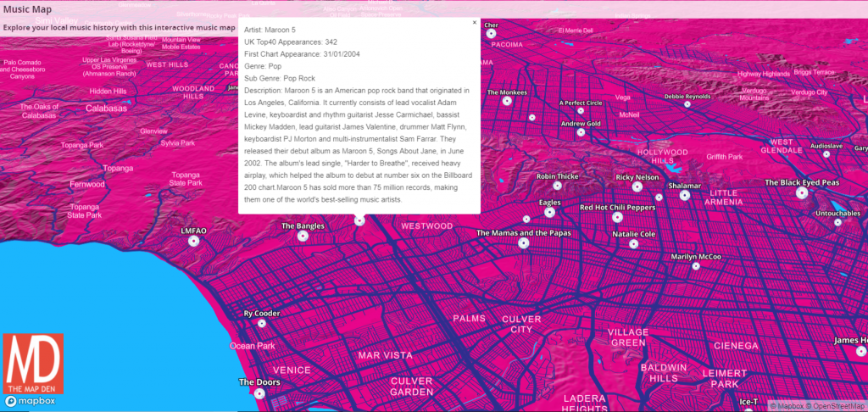Close the Maroon 5 info popup
Viewport: 868px width, 412px height.
(x=475, y=23)
